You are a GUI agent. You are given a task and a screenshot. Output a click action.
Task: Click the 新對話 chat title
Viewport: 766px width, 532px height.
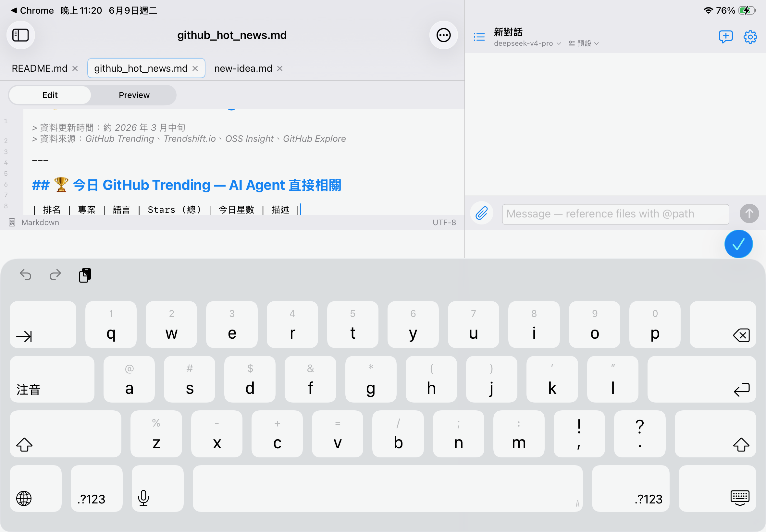(508, 32)
